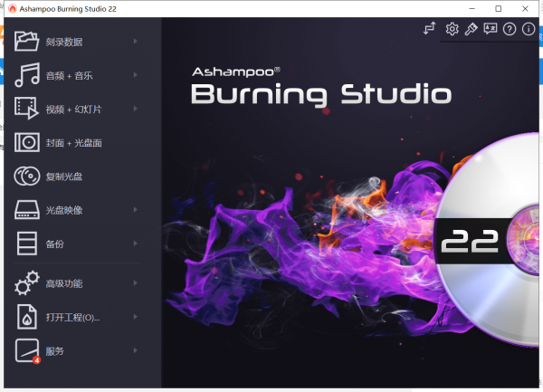Open settings via the top gear icon
Image resolution: width=543 pixels, height=392 pixels.
(x=452, y=29)
